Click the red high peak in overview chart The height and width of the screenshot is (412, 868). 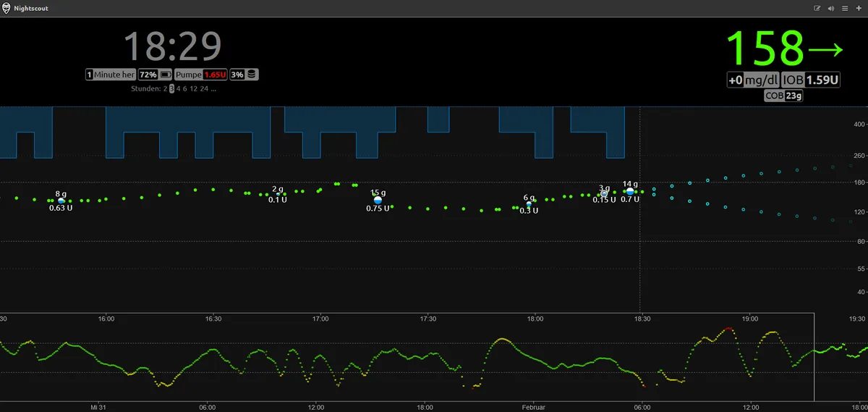pos(728,329)
